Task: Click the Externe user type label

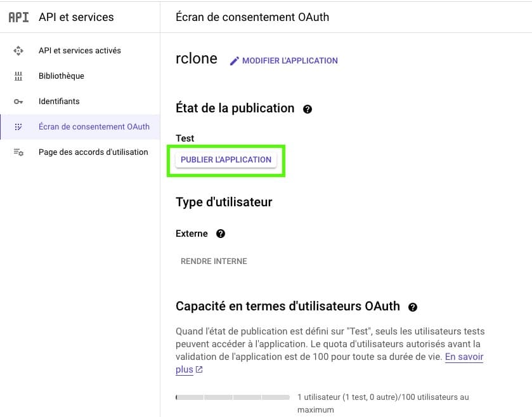Action: [x=191, y=234]
